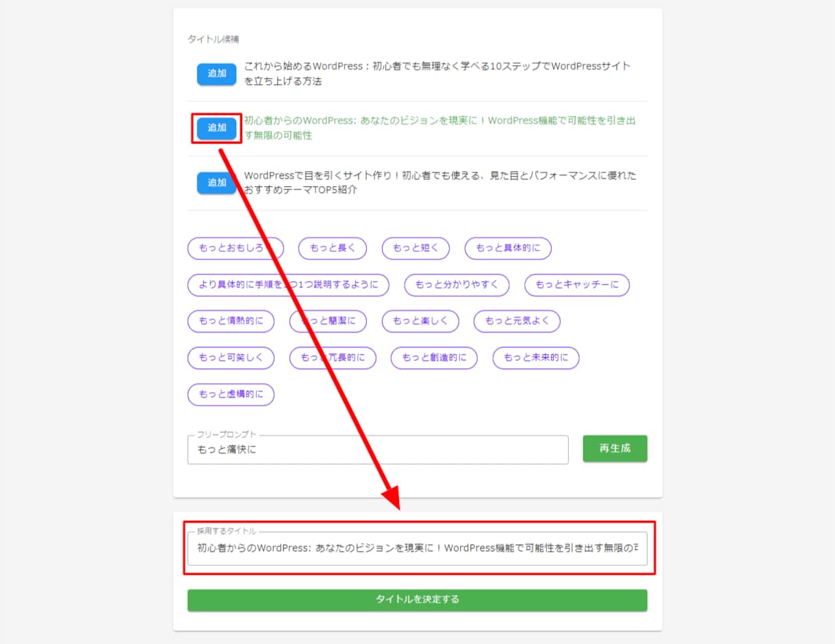The height and width of the screenshot is (644, 835).
Task: Confirm with タイトルを決定する button
Action: 417,600
